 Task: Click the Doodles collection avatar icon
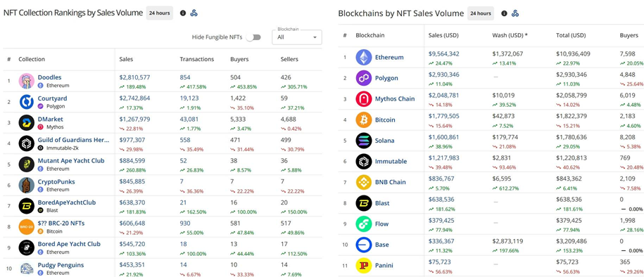(26, 81)
